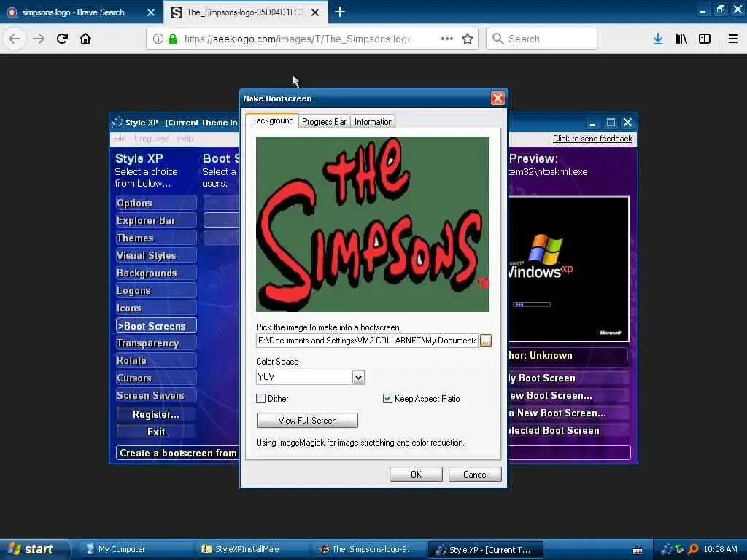The height and width of the screenshot is (560, 747).
Task: Open Themes in Style XP sidebar
Action: (x=156, y=238)
